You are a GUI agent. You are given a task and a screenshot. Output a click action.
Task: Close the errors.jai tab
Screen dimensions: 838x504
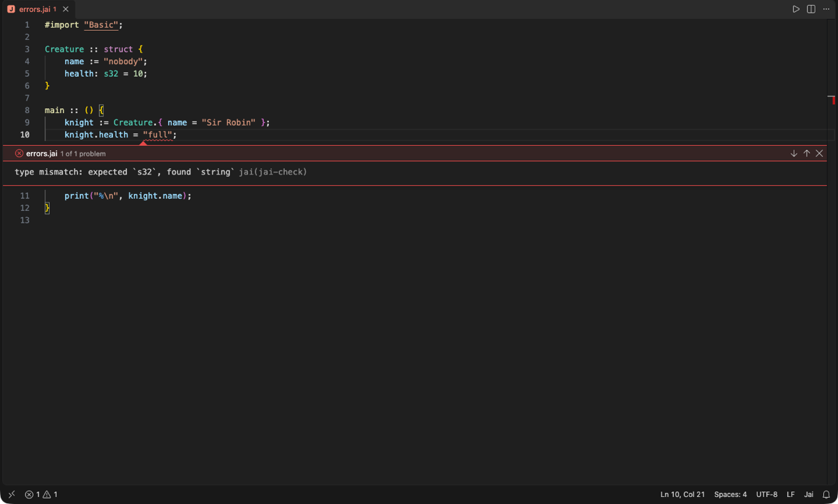click(66, 9)
